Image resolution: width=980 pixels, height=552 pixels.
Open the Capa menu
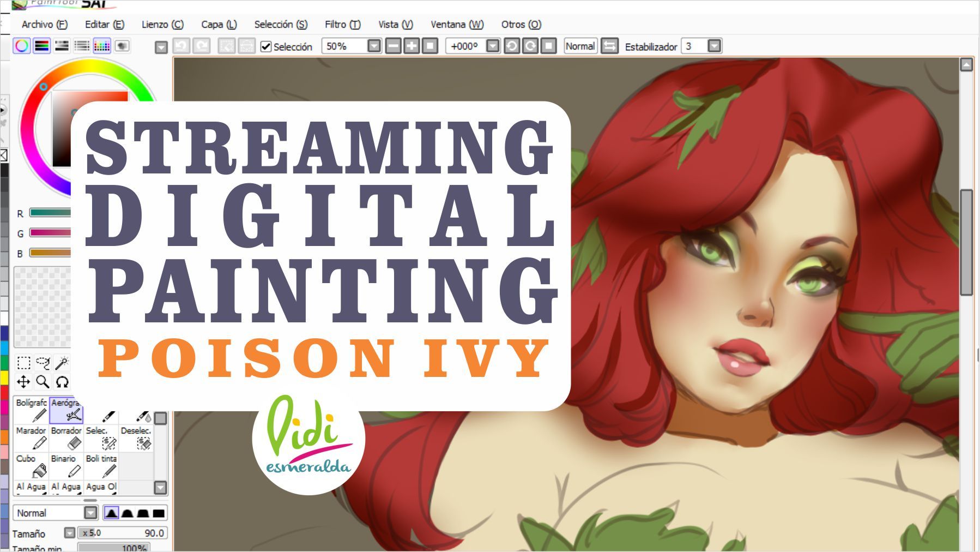pos(219,25)
